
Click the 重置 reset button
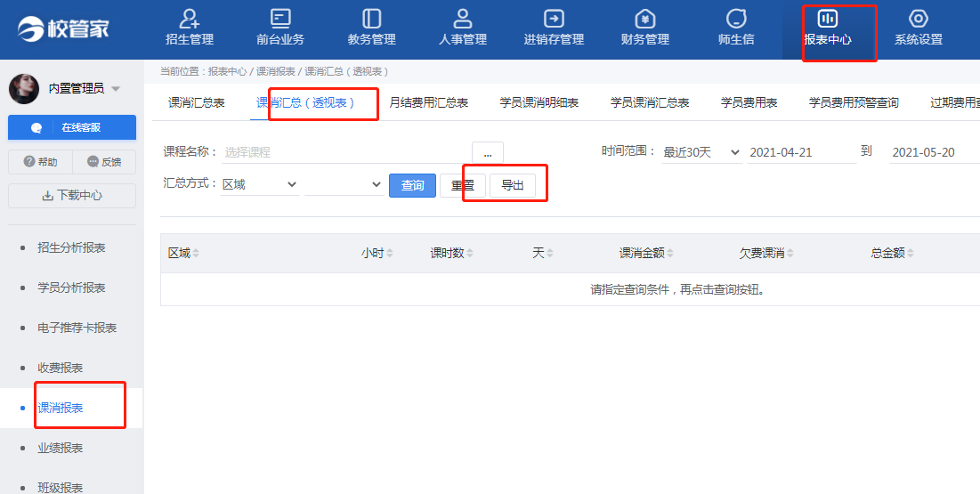[463, 186]
